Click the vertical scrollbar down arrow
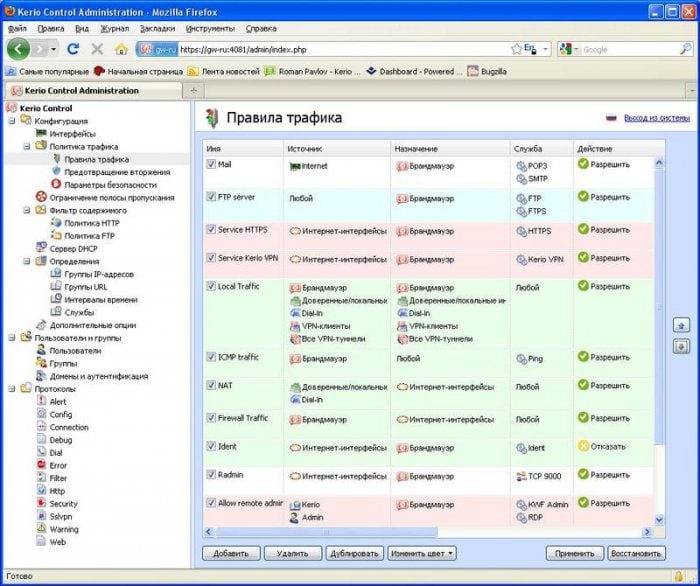The width and height of the screenshot is (700, 586). point(659,520)
